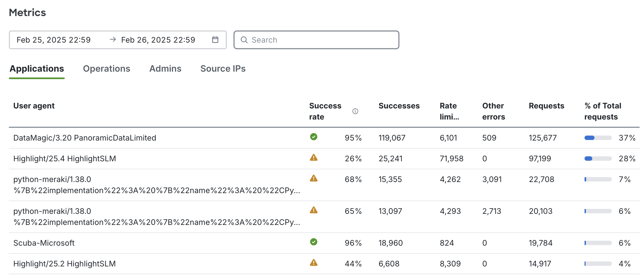Screen dimensions: 644x275
Task: Click the warning icon for python-meraki/1.38.0 first row
Action: pyautogui.click(x=314, y=179)
